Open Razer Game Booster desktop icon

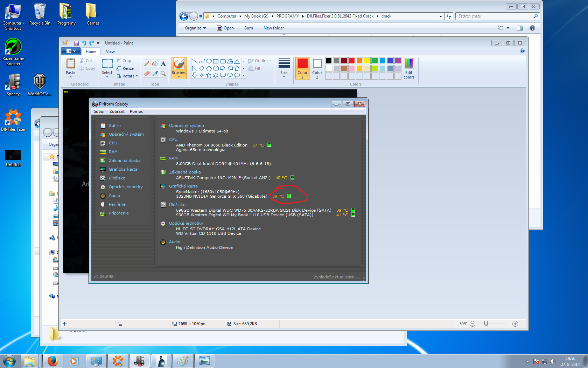pyautogui.click(x=13, y=52)
